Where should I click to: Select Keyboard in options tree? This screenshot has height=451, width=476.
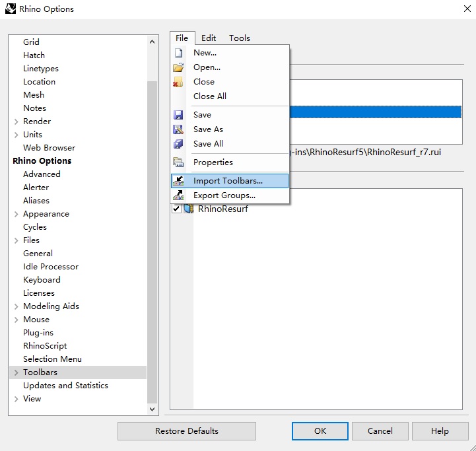coord(42,280)
